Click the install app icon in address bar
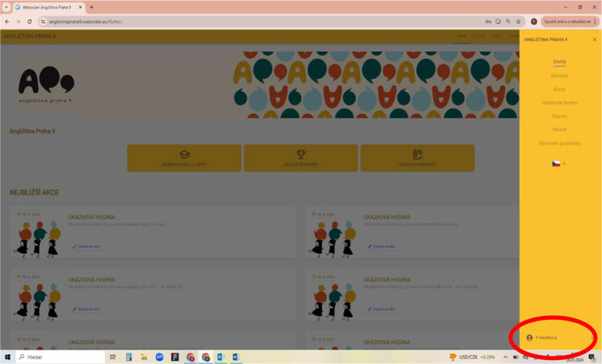The image size is (602, 364). 498,22
